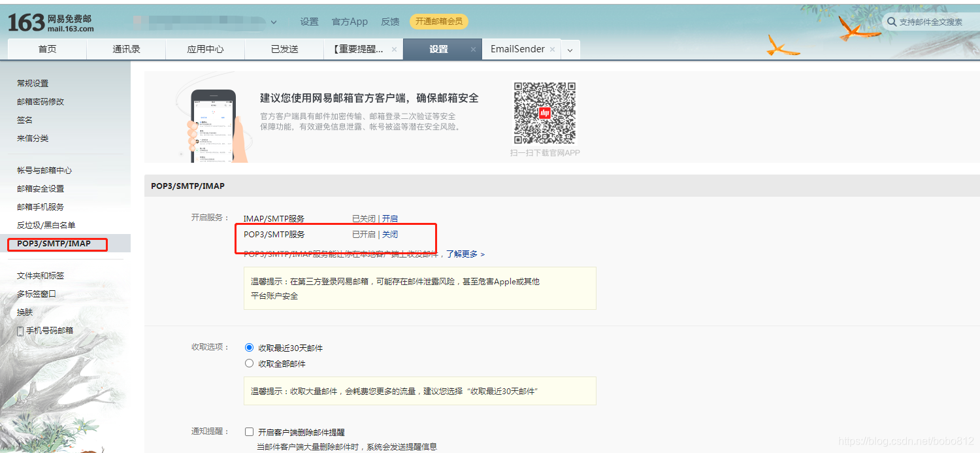This screenshot has width=980, height=453.
Task: Click the 已关闭 status text for IMAP
Action: (x=364, y=218)
